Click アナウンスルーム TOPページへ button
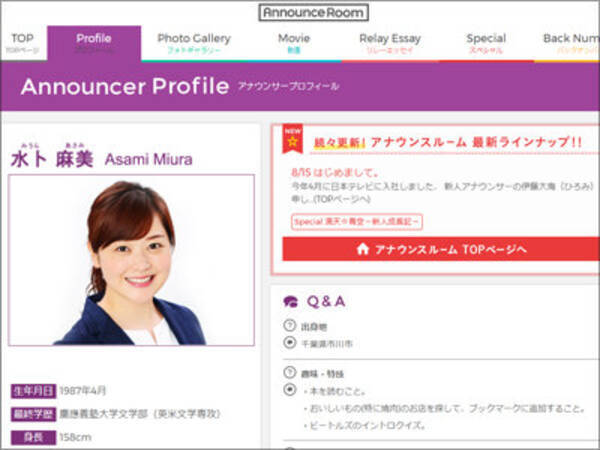The width and height of the screenshot is (600, 450). pyautogui.click(x=441, y=249)
